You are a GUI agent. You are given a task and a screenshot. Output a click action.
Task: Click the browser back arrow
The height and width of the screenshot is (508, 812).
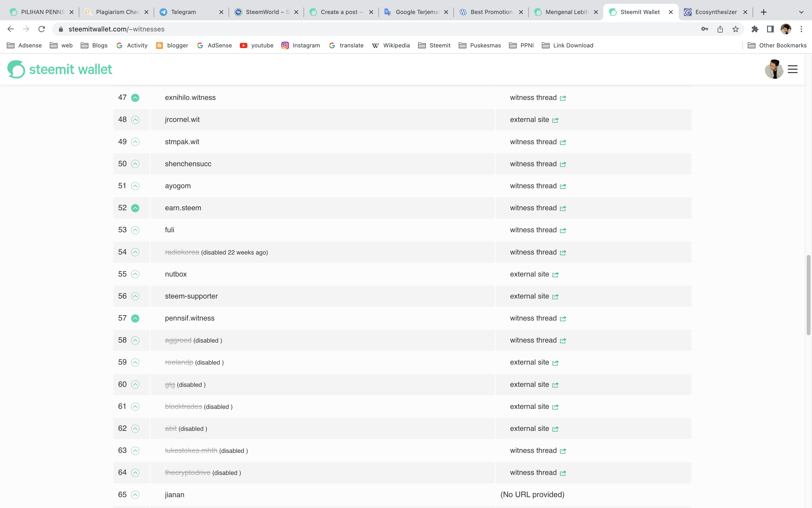pos(11,29)
